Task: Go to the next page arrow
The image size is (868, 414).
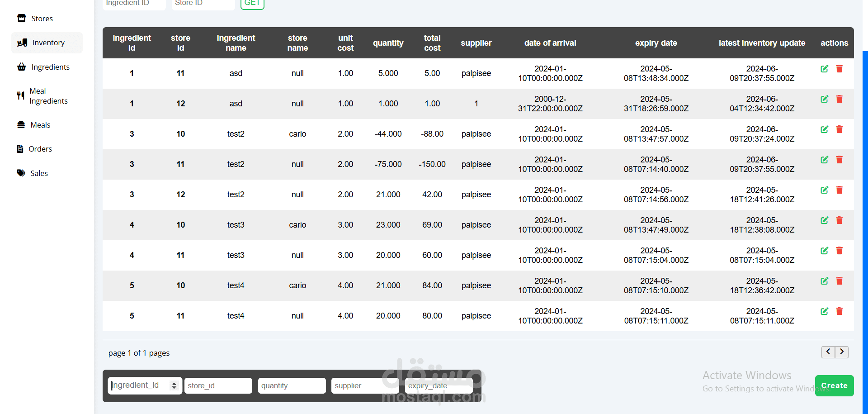Action: 842,352
